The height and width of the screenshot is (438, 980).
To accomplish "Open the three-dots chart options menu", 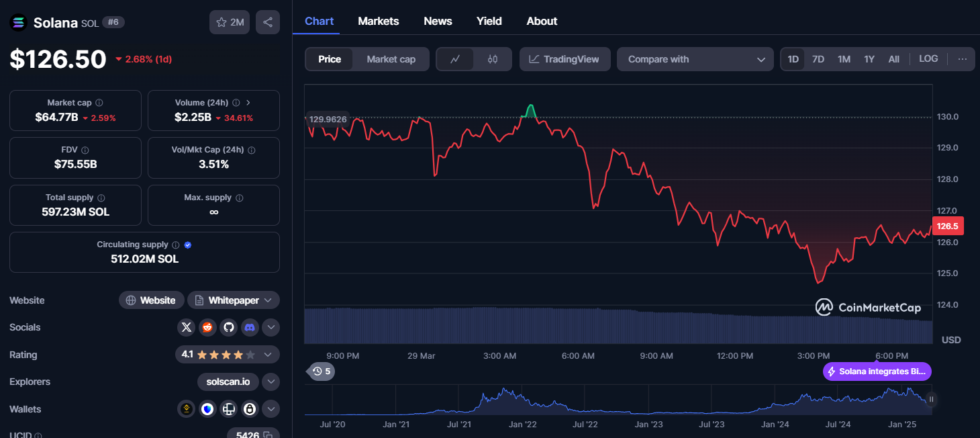I will click(x=963, y=59).
